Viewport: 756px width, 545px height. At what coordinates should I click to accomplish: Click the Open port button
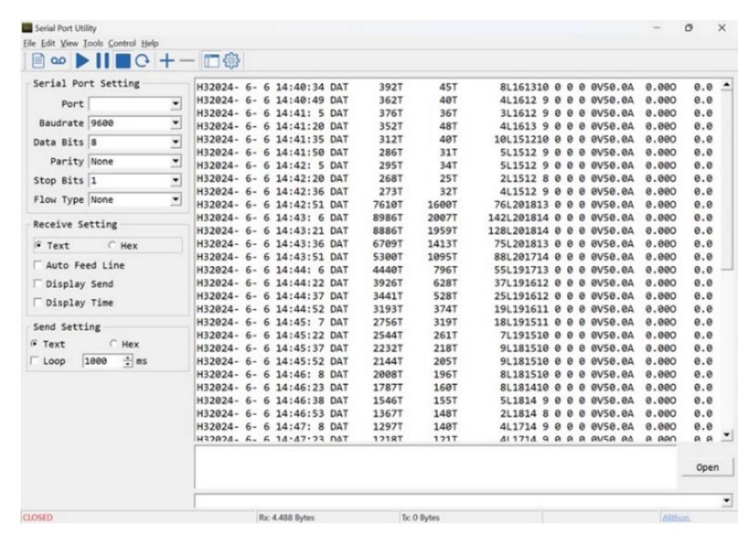coord(707,467)
